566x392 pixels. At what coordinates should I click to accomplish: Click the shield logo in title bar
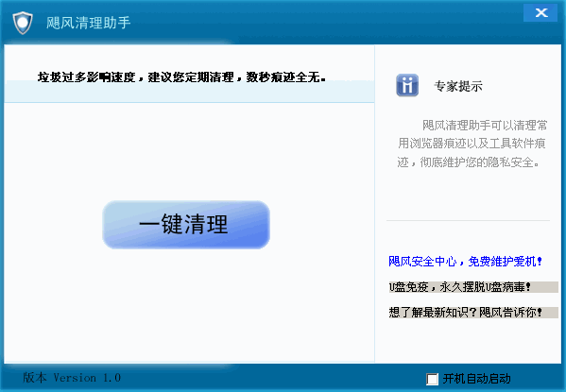(x=23, y=23)
